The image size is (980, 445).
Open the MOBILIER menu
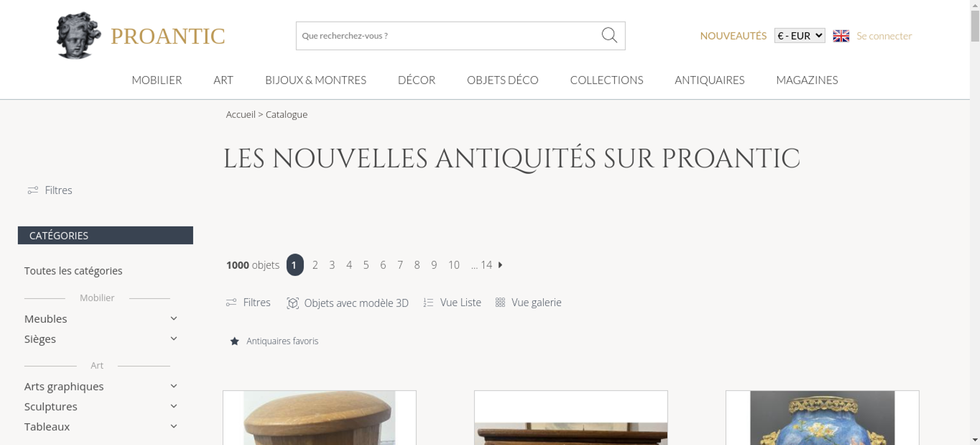tap(157, 80)
